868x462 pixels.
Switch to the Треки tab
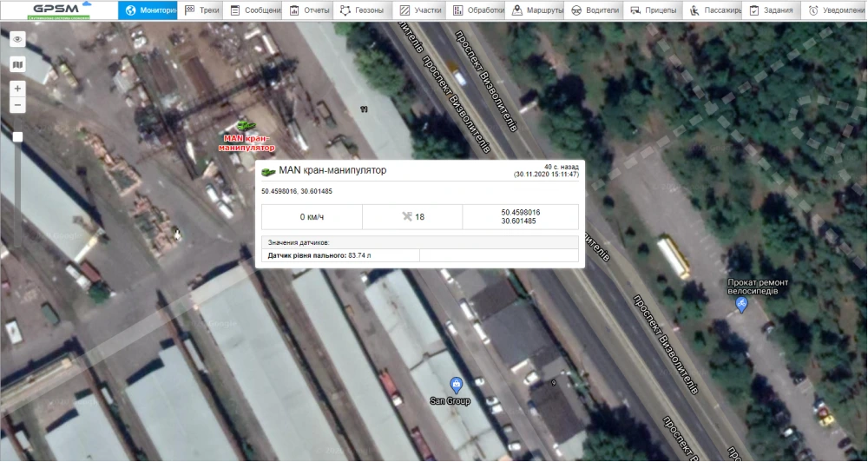[x=202, y=11]
